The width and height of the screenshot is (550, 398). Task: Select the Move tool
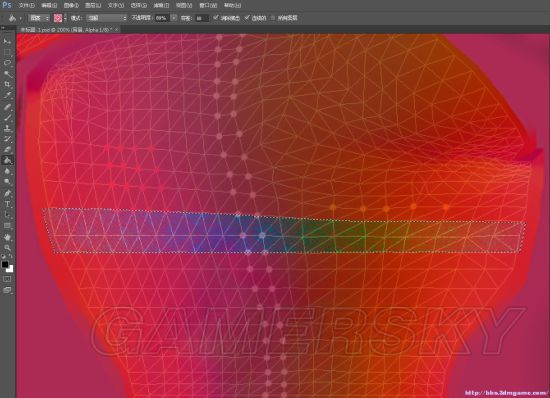(7, 41)
